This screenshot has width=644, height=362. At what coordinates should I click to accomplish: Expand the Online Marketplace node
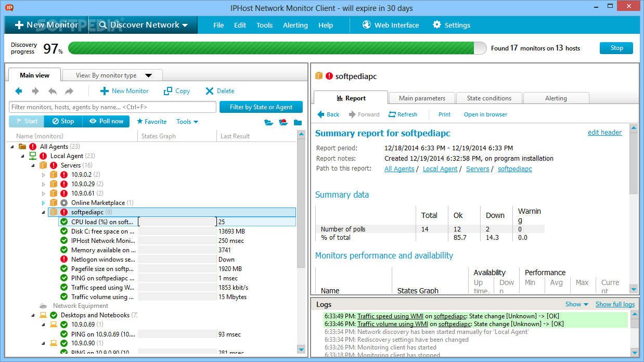point(43,203)
